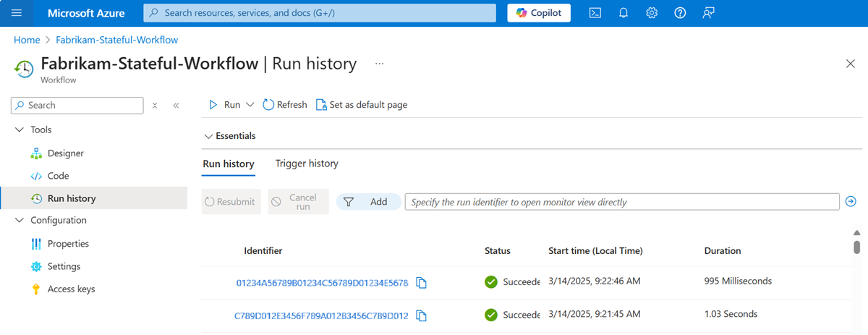Click the Resubmit button

pos(230,202)
